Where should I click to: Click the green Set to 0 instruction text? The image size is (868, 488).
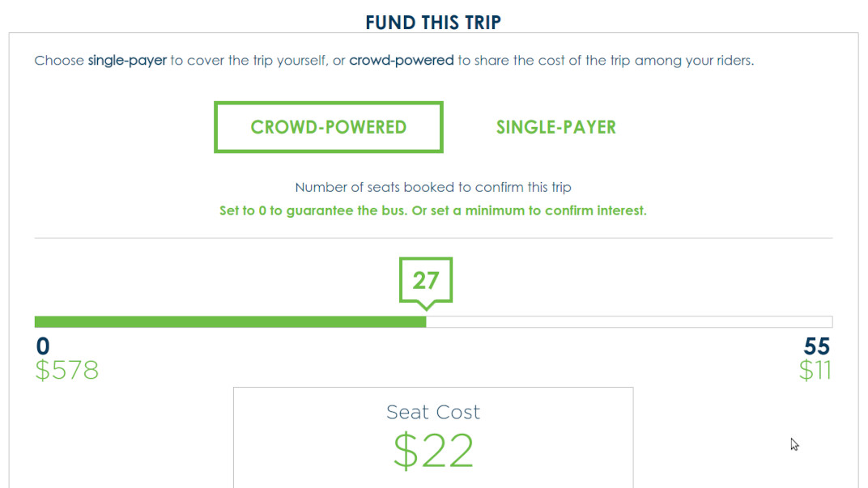[x=433, y=210]
